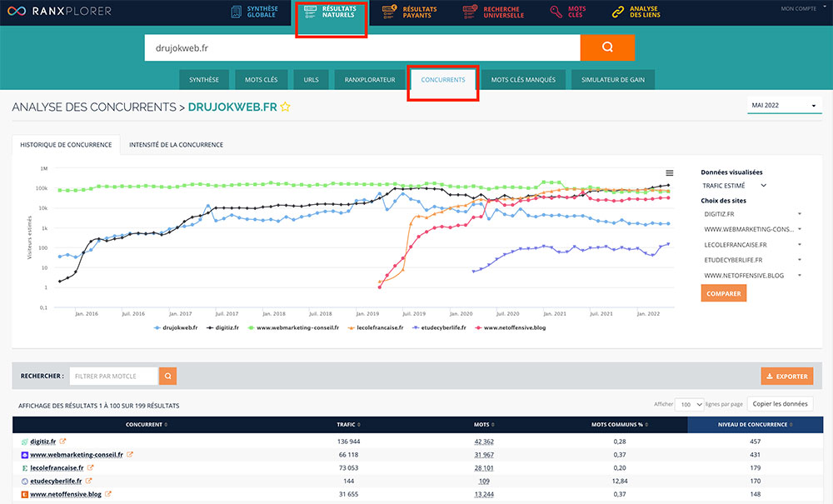This screenshot has width=833, height=504.
Task: Open Trafic Estimé data dropdown
Action: 734,185
